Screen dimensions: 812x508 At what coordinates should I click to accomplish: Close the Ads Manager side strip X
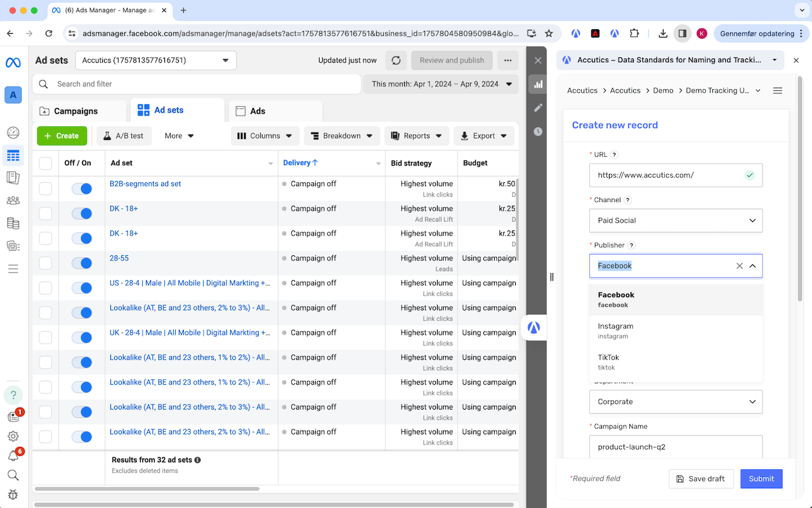538,60
